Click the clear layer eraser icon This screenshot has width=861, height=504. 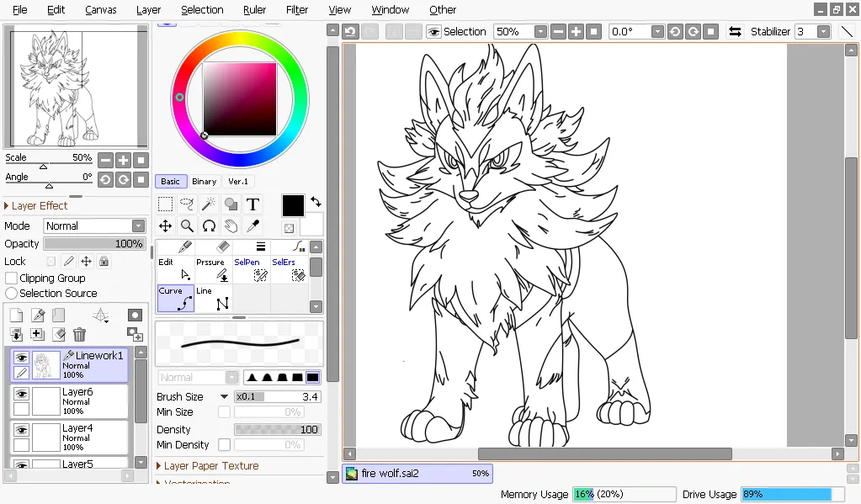click(x=59, y=334)
